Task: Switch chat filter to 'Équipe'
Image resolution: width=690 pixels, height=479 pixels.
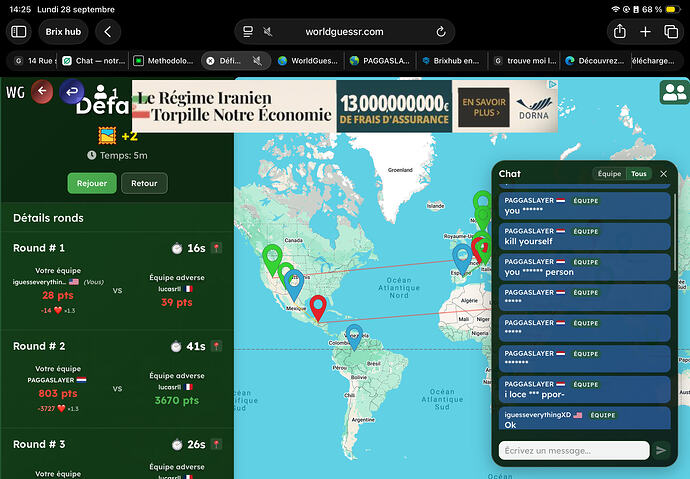Action: coord(609,174)
